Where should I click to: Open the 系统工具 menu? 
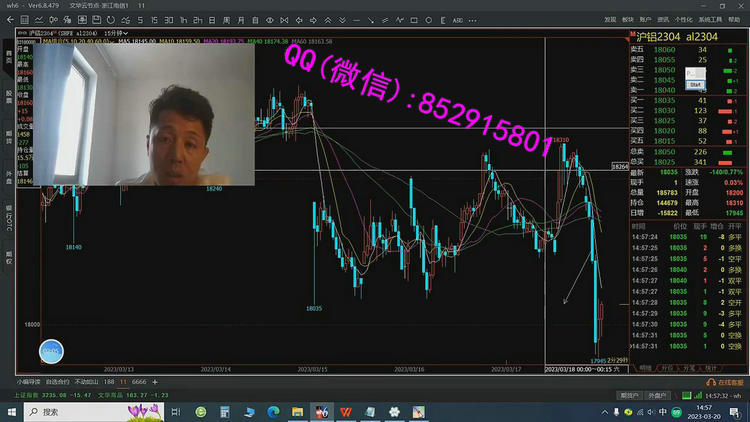710,19
